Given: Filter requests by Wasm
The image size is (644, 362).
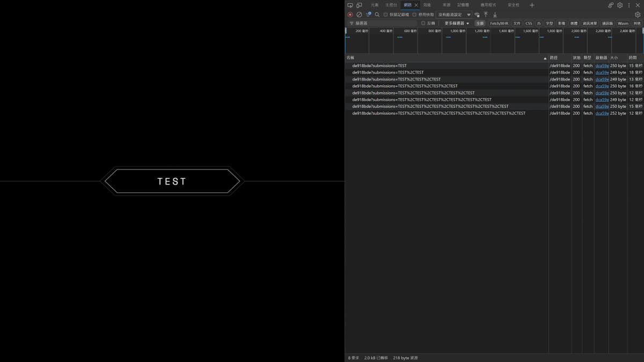Looking at the screenshot, I should [x=623, y=23].
